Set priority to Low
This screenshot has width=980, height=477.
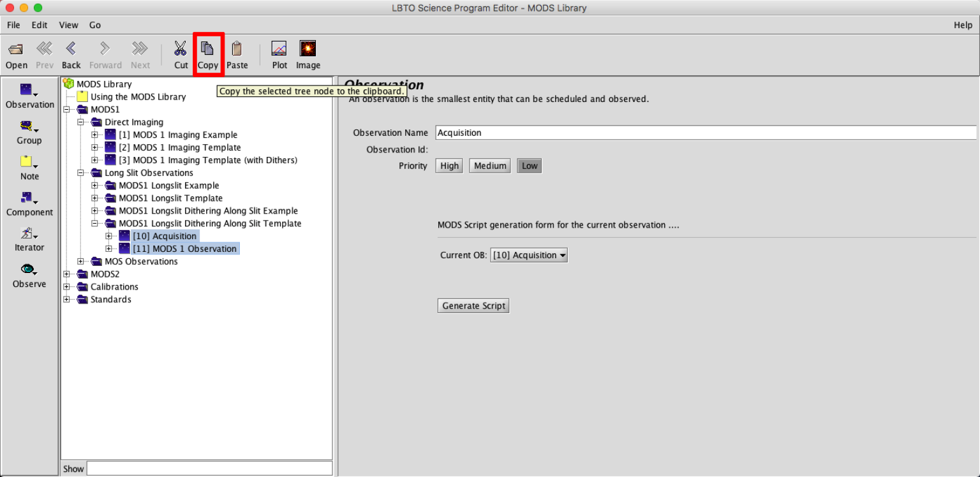(530, 166)
